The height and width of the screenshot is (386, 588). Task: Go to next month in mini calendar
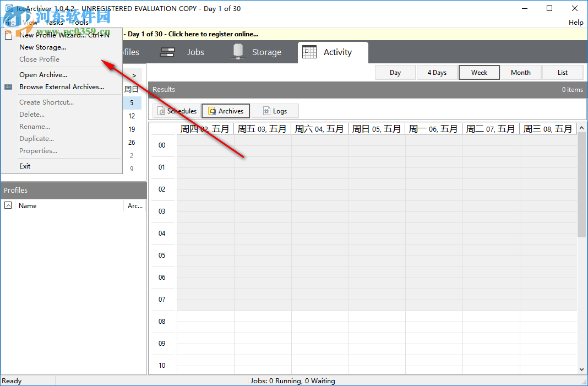[134, 75]
